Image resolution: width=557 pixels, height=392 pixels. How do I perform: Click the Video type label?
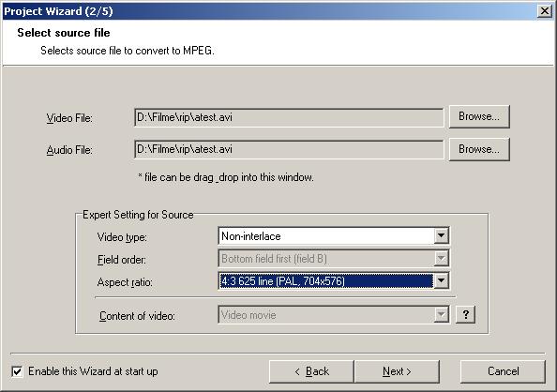point(122,237)
